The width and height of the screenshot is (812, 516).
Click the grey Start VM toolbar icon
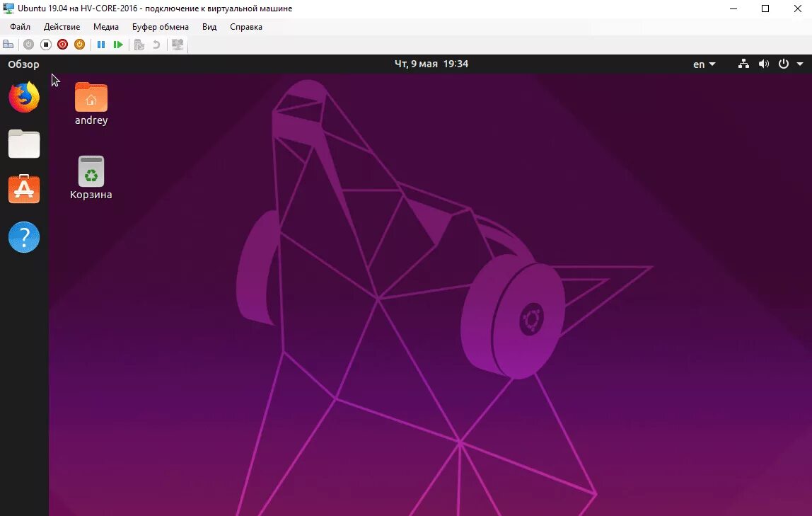28,45
